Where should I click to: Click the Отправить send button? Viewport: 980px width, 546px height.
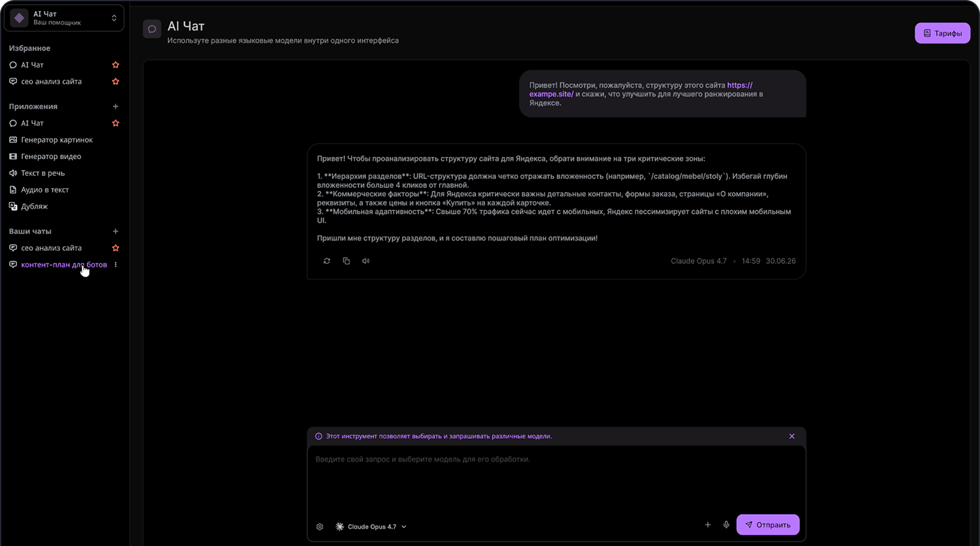coord(768,525)
